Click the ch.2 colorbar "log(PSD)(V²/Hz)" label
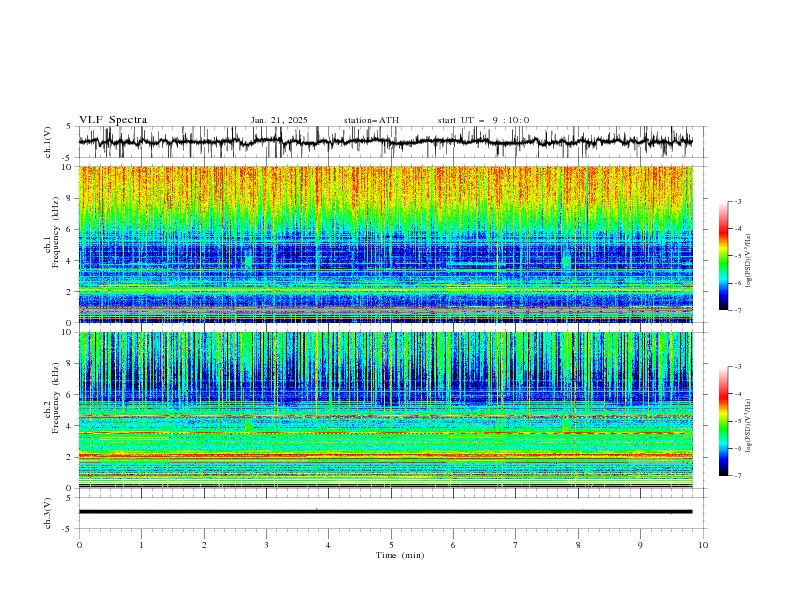This screenshot has width=792, height=612. pos(749,425)
